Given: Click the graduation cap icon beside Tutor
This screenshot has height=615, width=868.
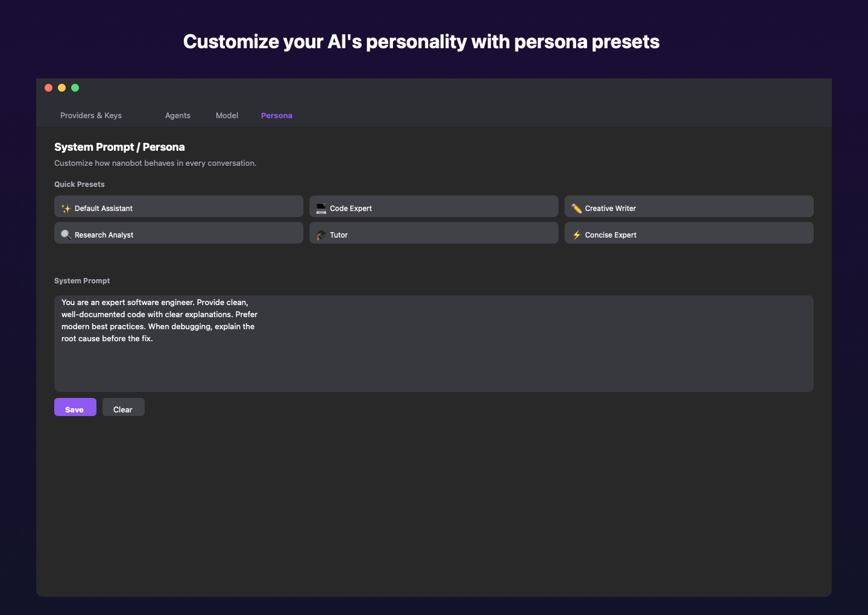Looking at the screenshot, I should (x=321, y=235).
